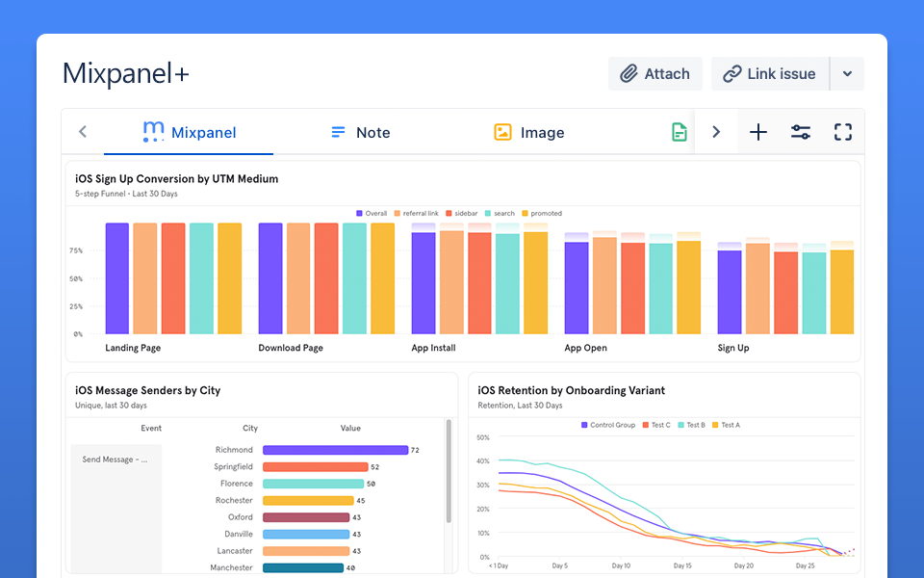Toggle Control Group line in retention legend
Screen dimensions: 924x578
pyautogui.click(x=608, y=425)
